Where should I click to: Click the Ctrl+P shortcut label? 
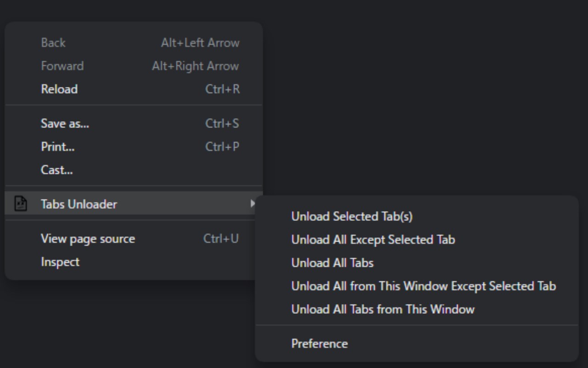[x=222, y=147]
